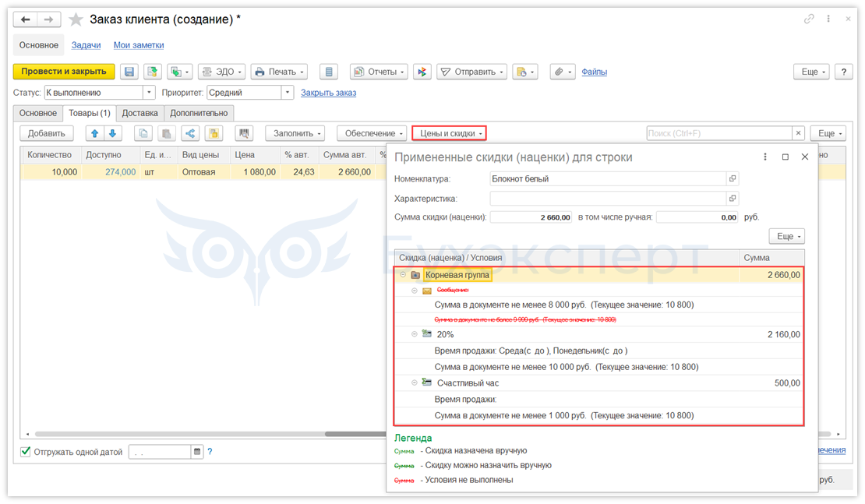
Task: Open the Характеристика field with its open icon
Action: coord(733,199)
